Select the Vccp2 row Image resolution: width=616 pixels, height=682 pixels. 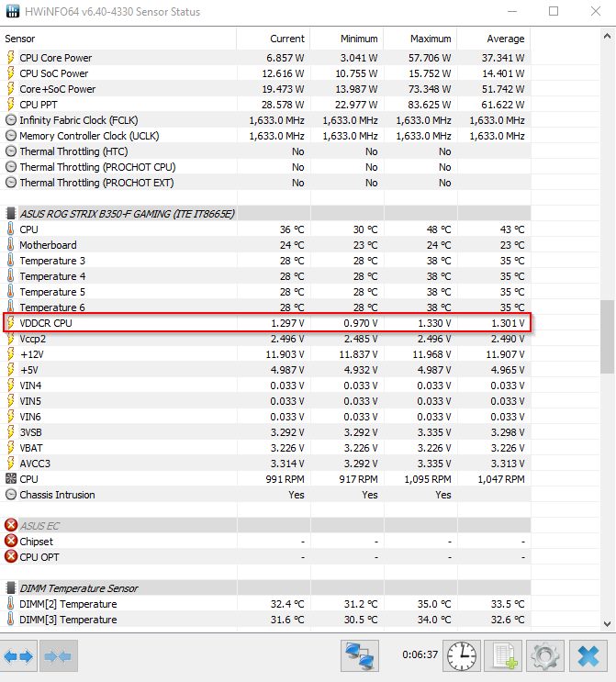click(x=265, y=339)
